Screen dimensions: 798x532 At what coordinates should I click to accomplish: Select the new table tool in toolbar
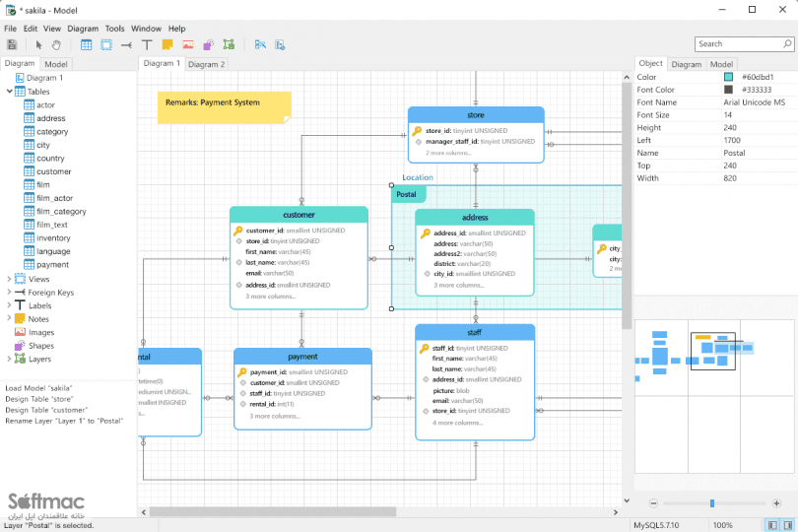(87, 44)
